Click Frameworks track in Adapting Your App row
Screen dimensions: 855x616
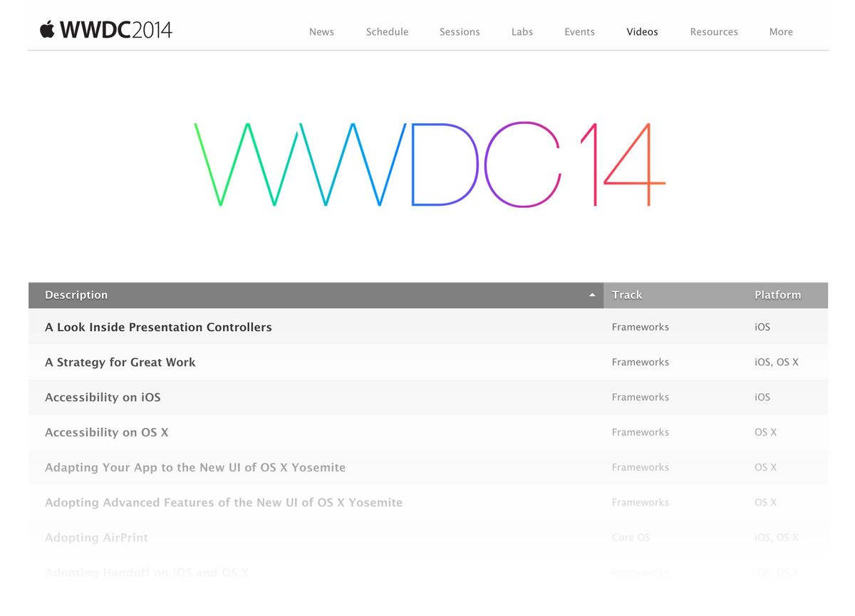coord(640,467)
